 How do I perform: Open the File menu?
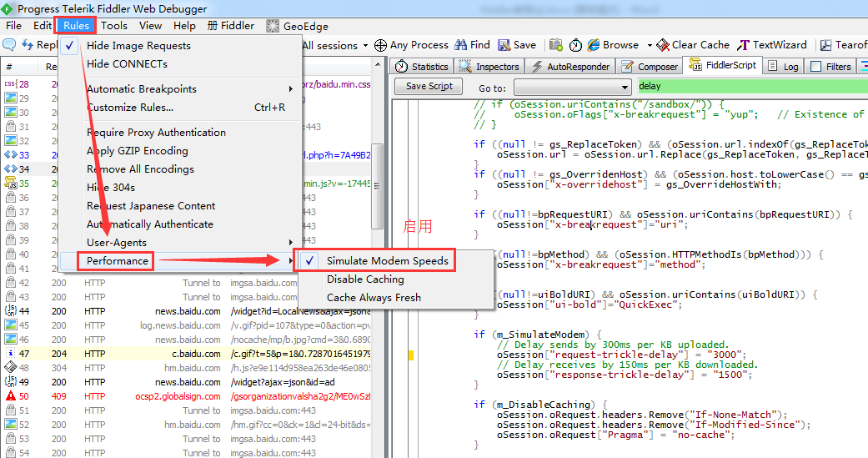tap(13, 26)
